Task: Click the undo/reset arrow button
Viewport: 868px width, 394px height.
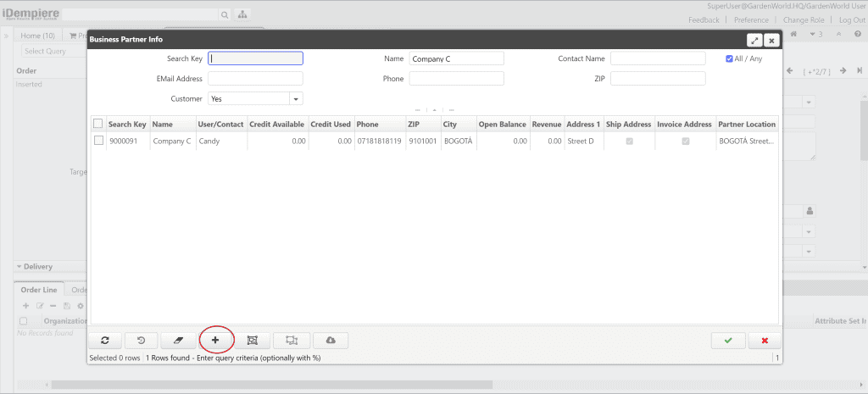Action: click(141, 340)
